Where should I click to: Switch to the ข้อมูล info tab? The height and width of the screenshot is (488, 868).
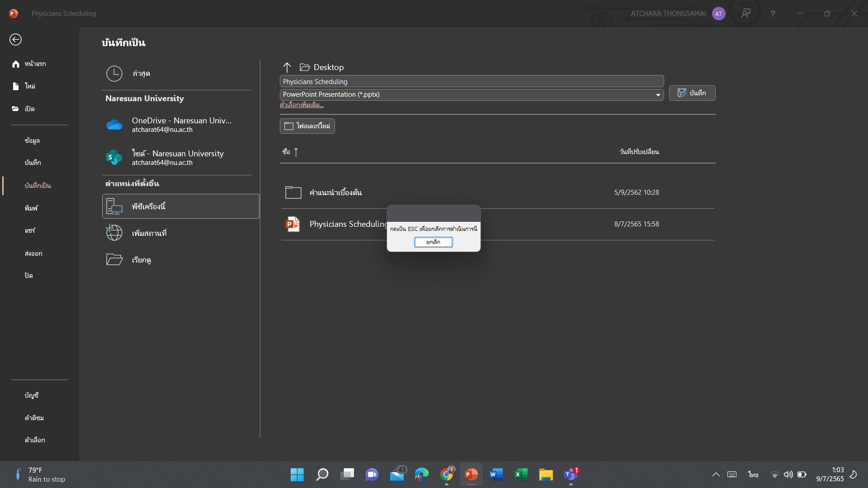point(32,141)
